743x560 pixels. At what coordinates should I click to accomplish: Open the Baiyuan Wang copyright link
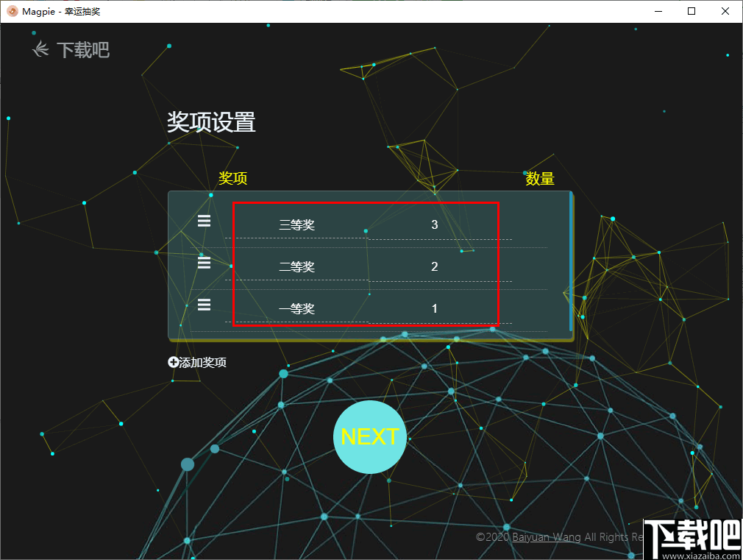coord(547,536)
